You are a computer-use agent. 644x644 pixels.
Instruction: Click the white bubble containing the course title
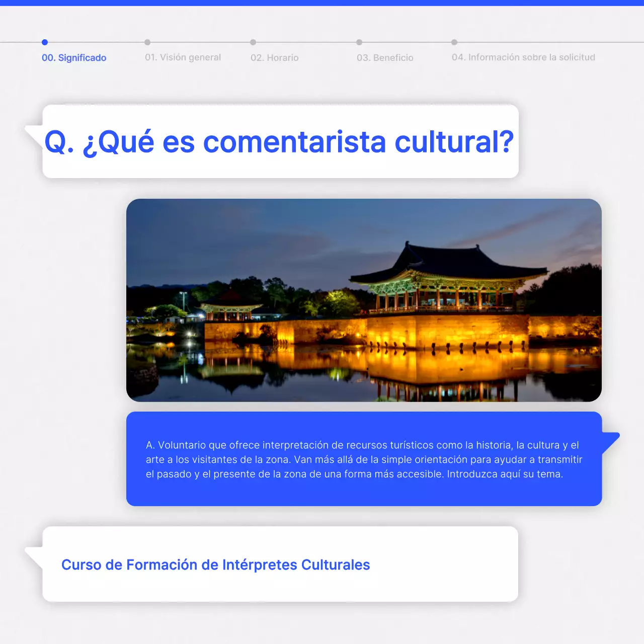[279, 565]
